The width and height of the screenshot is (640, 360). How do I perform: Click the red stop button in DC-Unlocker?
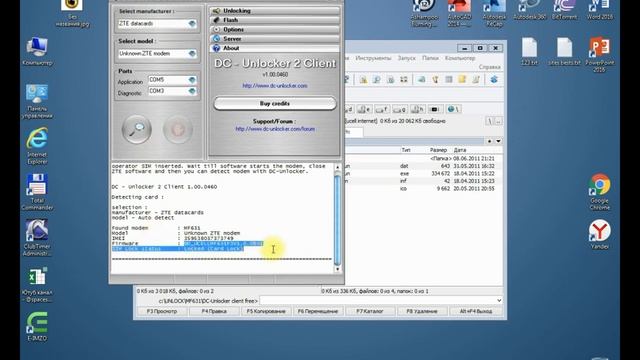pos(178,129)
